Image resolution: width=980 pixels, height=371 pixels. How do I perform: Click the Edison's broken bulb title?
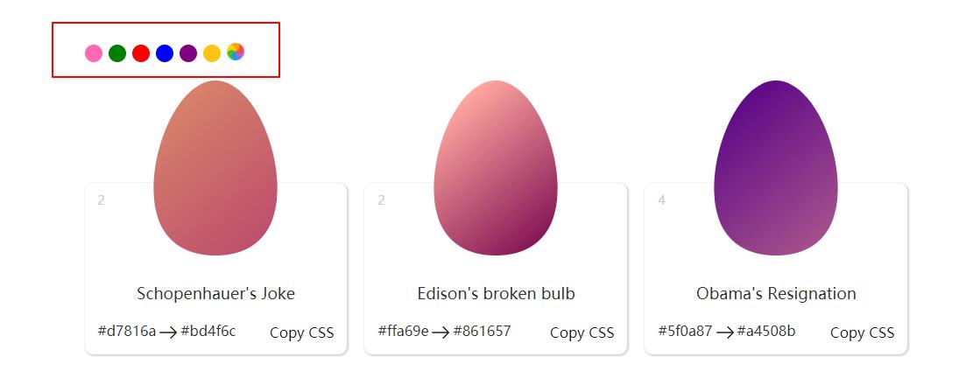click(x=496, y=293)
